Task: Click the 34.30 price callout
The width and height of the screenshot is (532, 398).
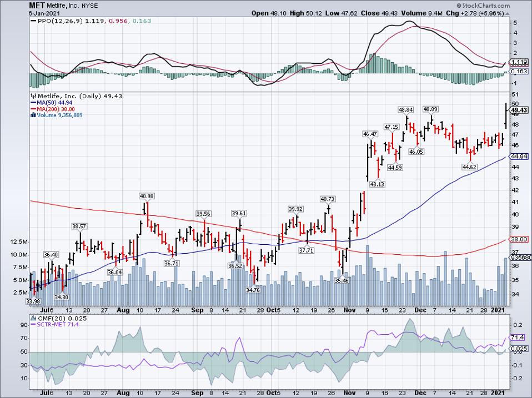Action: click(x=62, y=297)
